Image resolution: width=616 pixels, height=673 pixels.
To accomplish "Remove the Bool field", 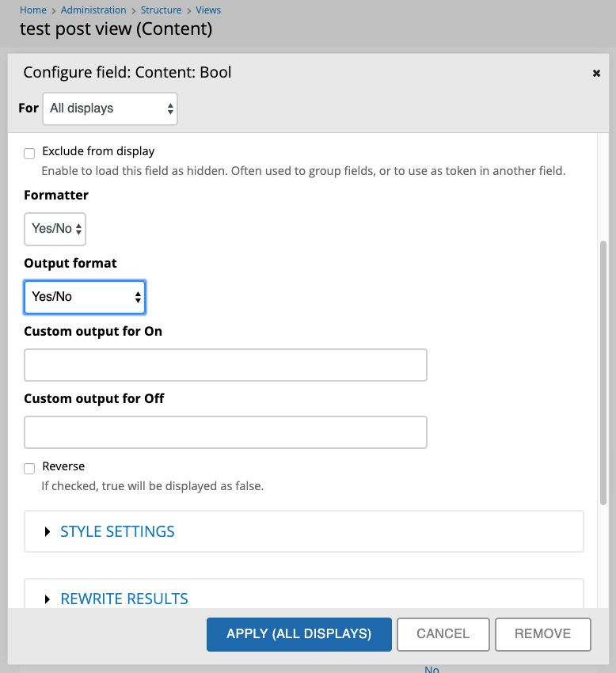I will [x=542, y=634].
